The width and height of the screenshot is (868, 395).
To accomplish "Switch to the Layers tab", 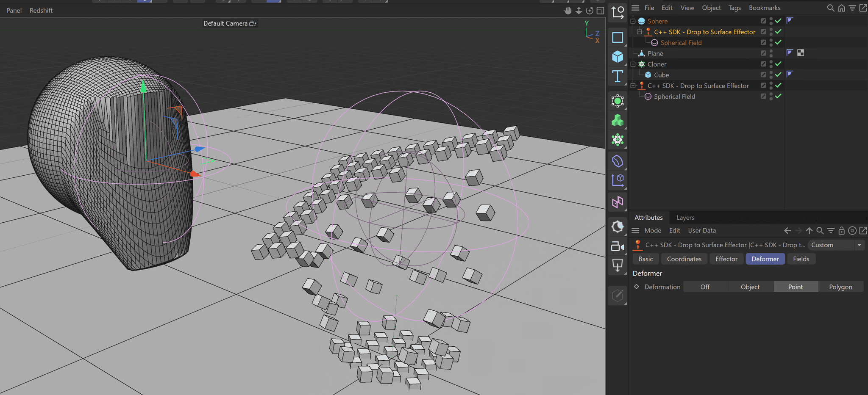I will pos(685,218).
